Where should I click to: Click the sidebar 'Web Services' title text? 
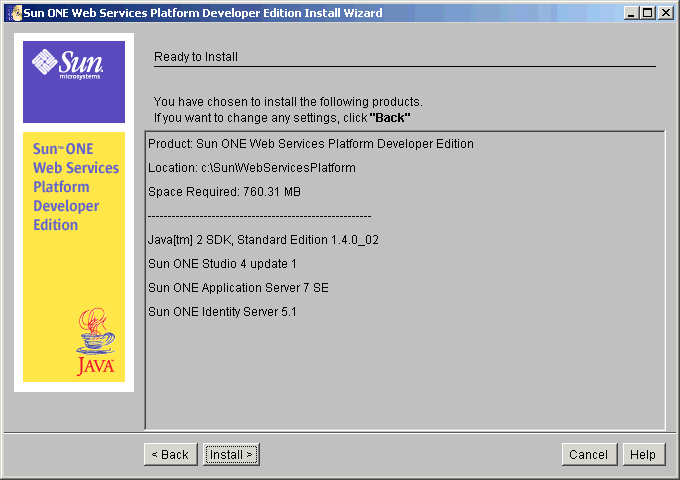tap(76, 168)
